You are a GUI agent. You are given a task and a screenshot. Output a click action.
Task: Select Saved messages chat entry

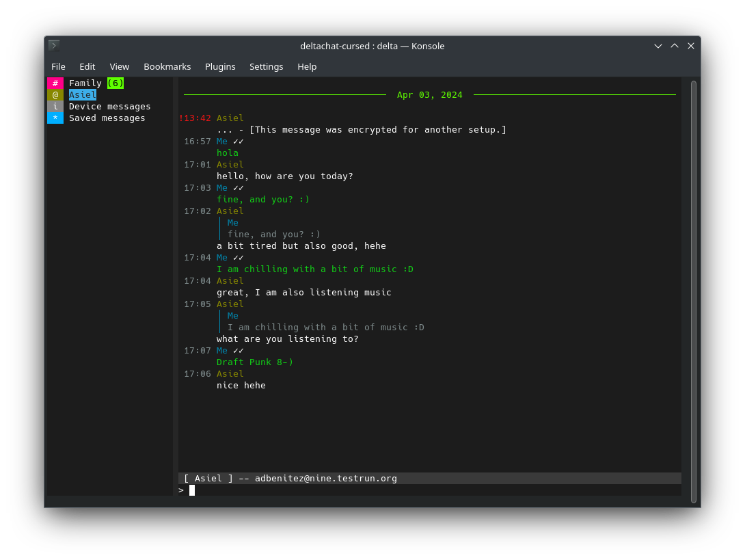coord(107,118)
